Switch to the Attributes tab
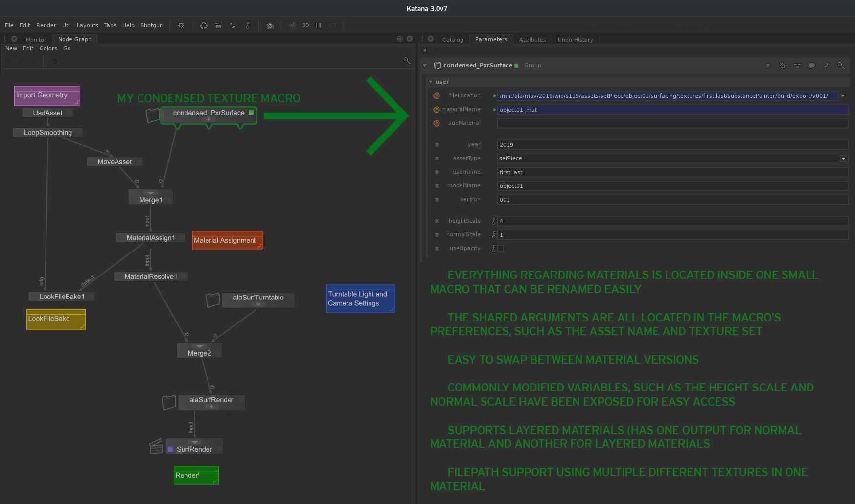The image size is (855, 504). [x=532, y=40]
